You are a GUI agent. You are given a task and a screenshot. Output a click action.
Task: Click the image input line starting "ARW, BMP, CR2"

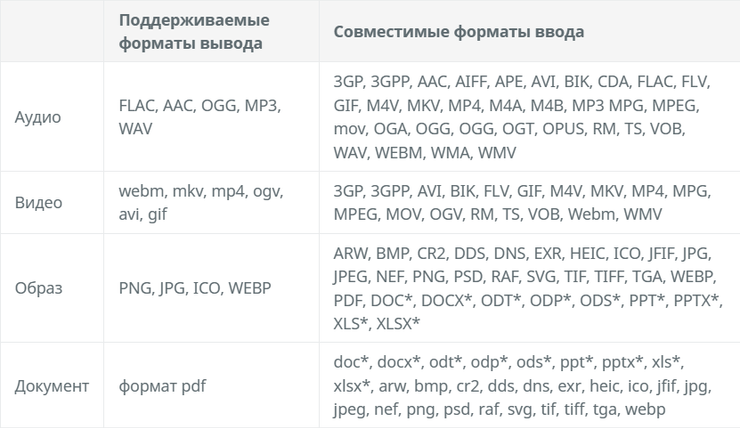[x=521, y=253]
